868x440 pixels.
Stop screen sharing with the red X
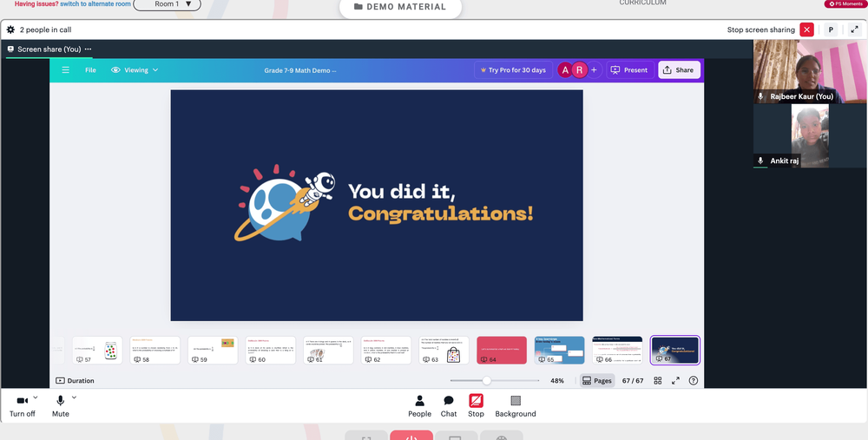(x=806, y=30)
